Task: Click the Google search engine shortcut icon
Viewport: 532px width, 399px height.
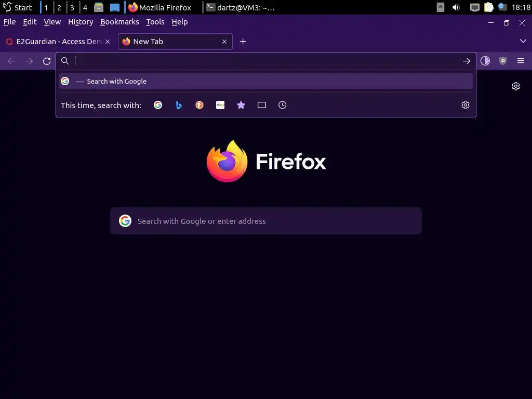Action: coord(158,105)
